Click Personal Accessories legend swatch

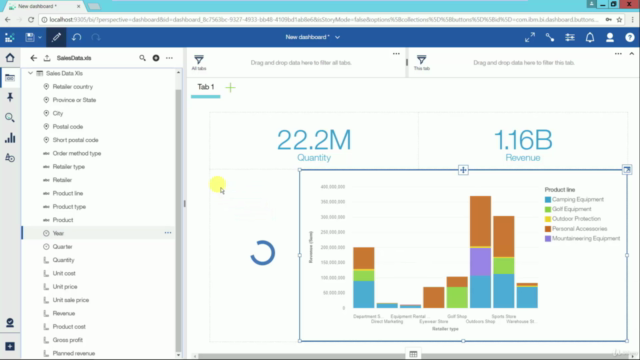click(x=548, y=229)
